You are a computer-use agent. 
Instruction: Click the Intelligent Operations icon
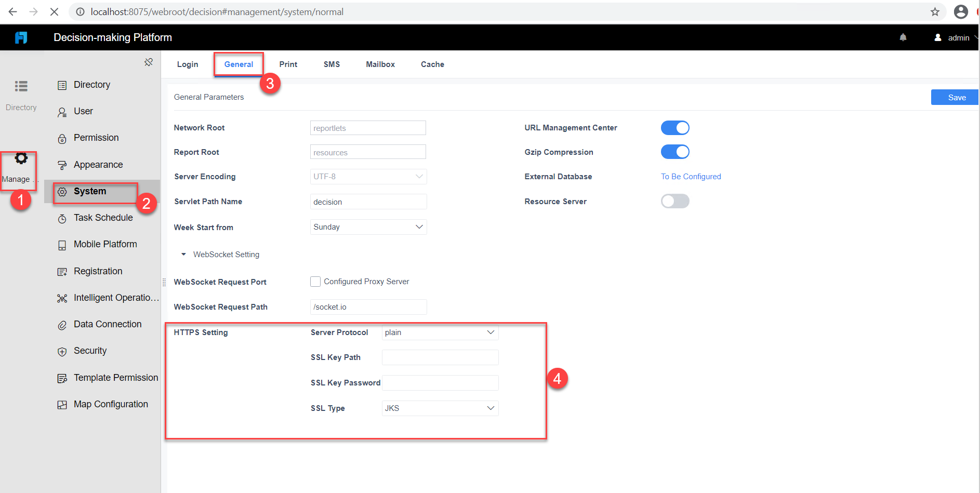pos(62,298)
